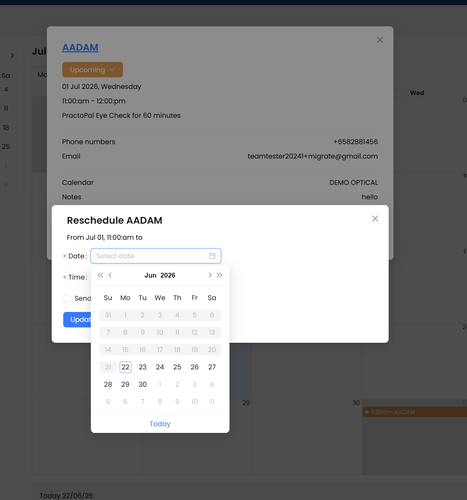Screen dimensions: 467x500
Task: Close the AADAM appointment details panel
Action: pos(380,40)
